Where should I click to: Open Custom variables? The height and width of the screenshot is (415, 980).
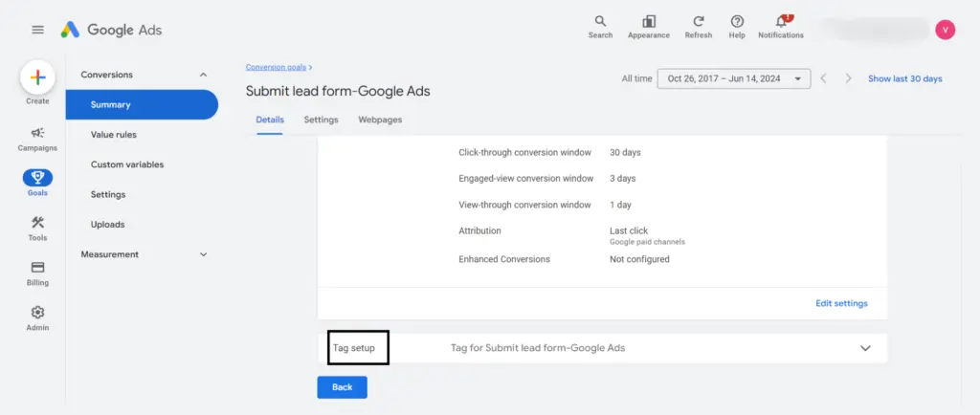click(127, 164)
